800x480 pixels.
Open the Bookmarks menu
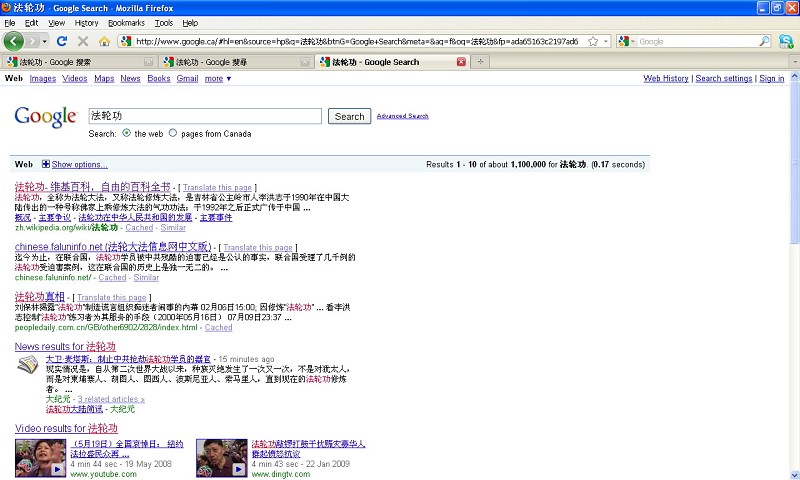point(126,22)
